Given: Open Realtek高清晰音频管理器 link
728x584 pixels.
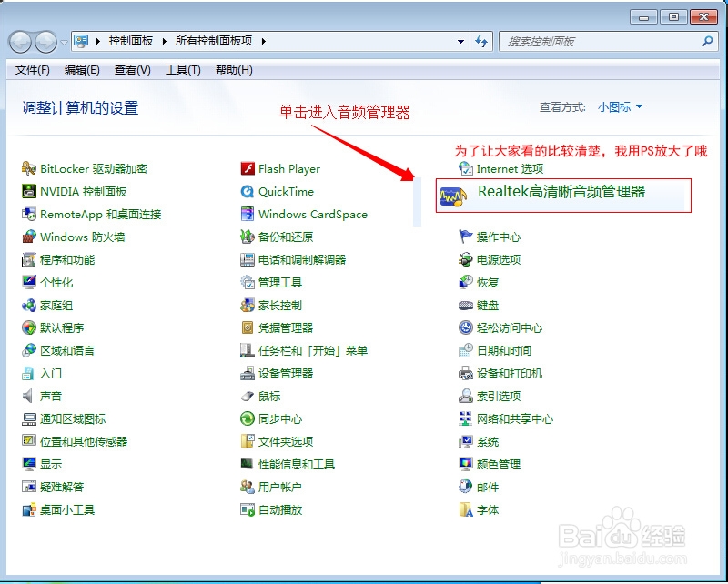Looking at the screenshot, I should [561, 192].
